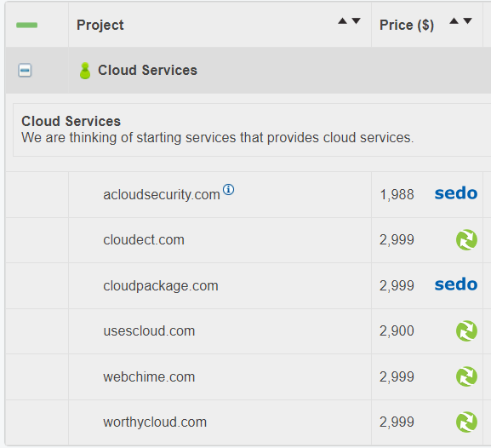
Task: Click the green collapse-all bar in header
Action: (27, 25)
